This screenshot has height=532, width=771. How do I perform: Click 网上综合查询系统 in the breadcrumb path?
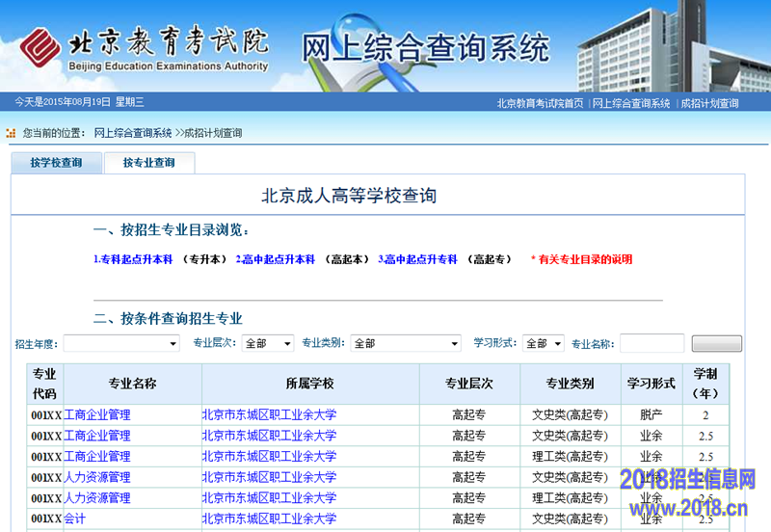132,133
